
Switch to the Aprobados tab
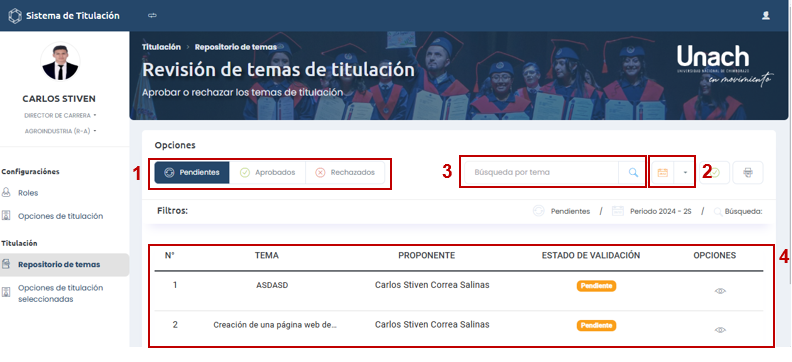pos(267,173)
